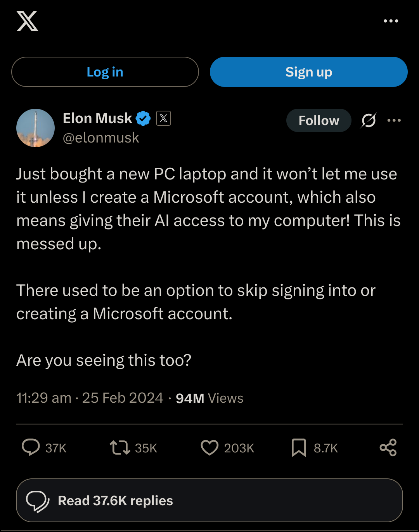Screen dimensions: 419x532
Task: Like the post with heart icon
Action: click(209, 447)
